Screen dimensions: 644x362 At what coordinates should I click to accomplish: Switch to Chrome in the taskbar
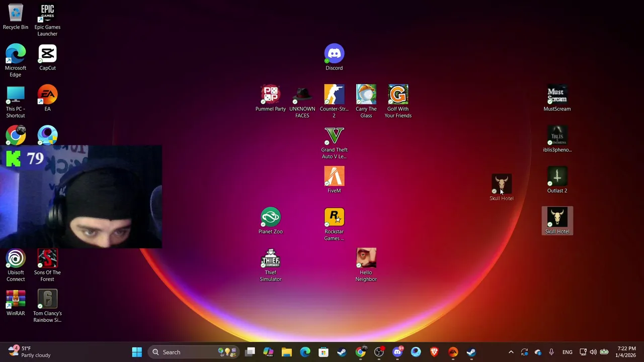(360, 352)
